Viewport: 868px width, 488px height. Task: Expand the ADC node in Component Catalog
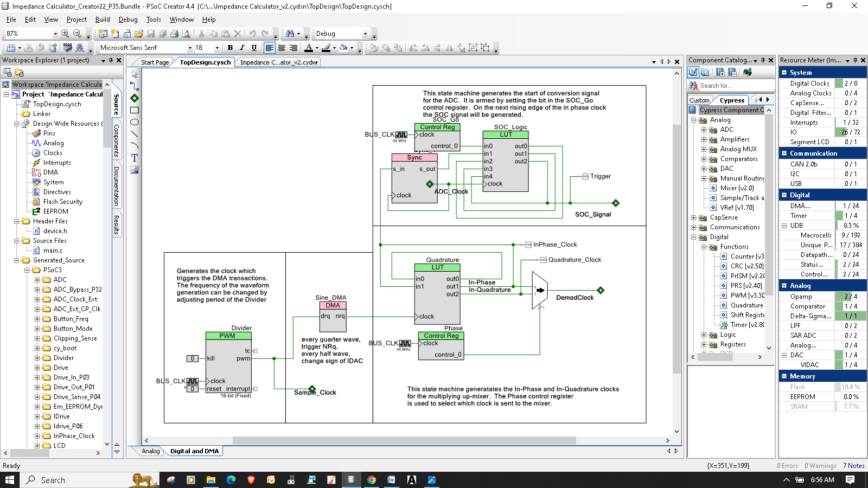[704, 130]
